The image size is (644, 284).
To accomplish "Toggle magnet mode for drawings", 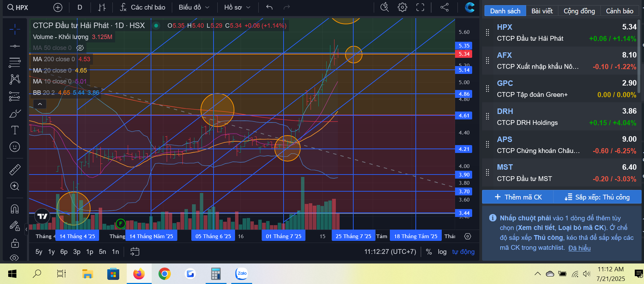I will (15, 209).
